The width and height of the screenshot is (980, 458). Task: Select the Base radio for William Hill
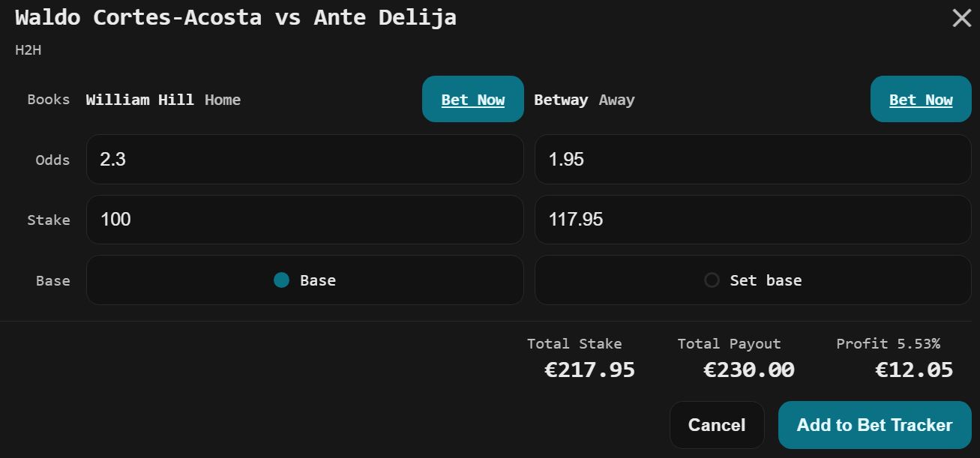[281, 280]
